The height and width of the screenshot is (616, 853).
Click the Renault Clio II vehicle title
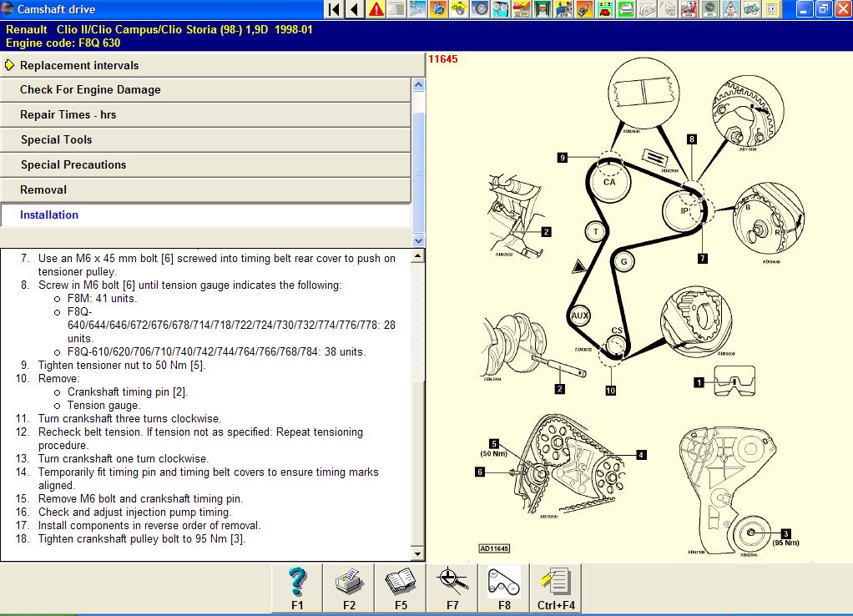[159, 29]
